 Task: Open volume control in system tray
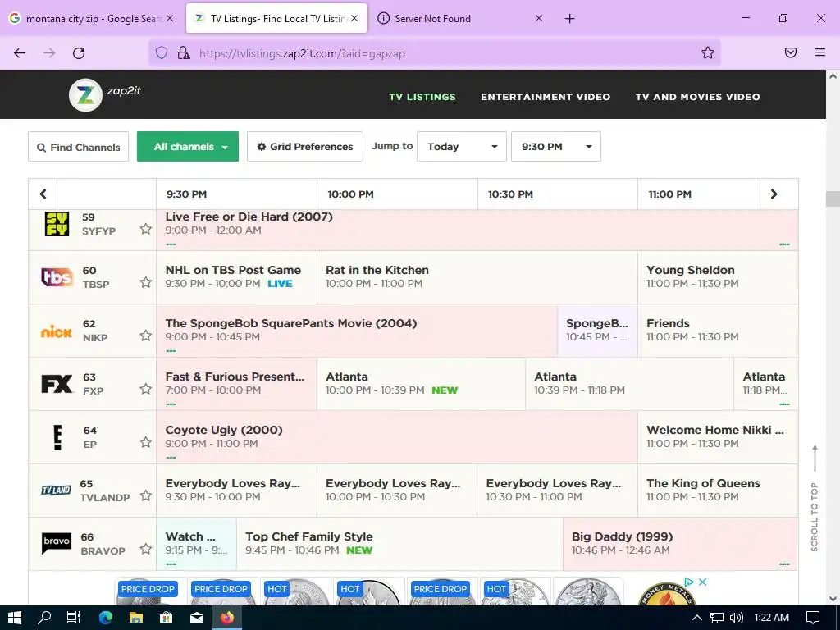(737, 618)
